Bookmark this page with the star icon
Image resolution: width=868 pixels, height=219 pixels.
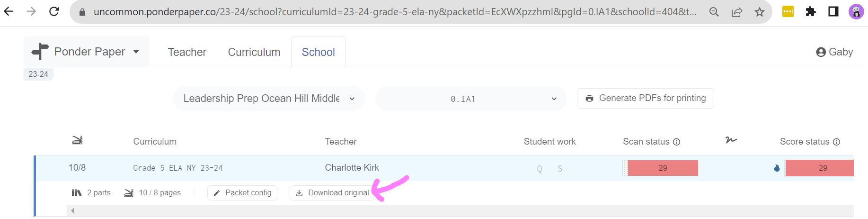click(760, 12)
